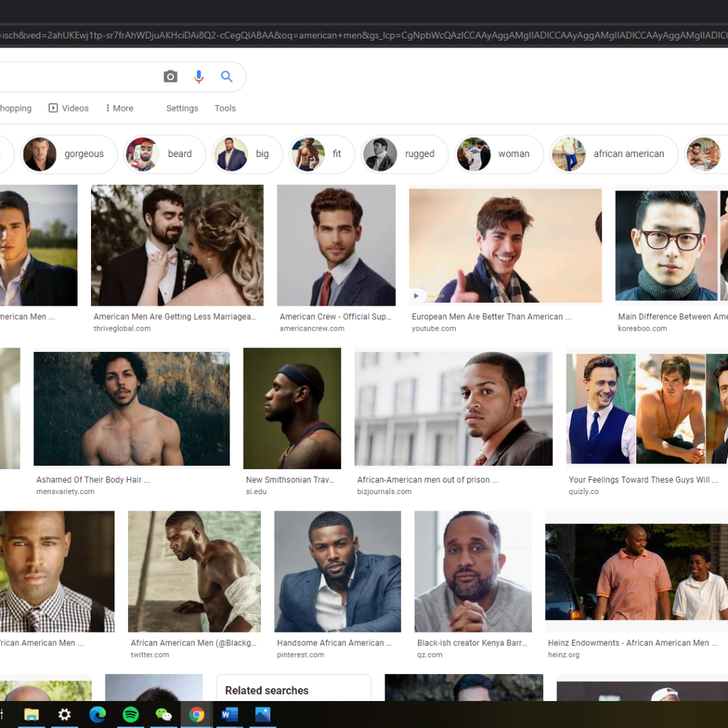Open the 'American Crew - Official Sup...' caption link
The height and width of the screenshot is (728, 728).
point(336,317)
